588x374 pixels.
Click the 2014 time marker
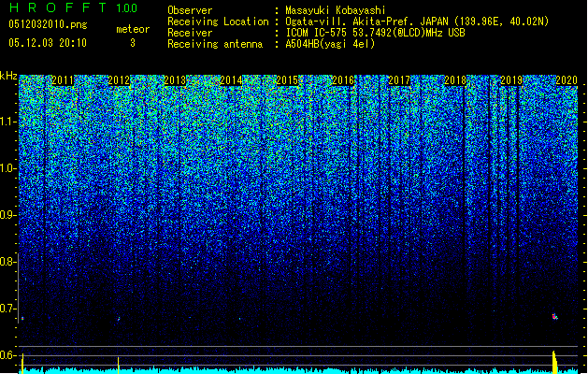coord(231,80)
